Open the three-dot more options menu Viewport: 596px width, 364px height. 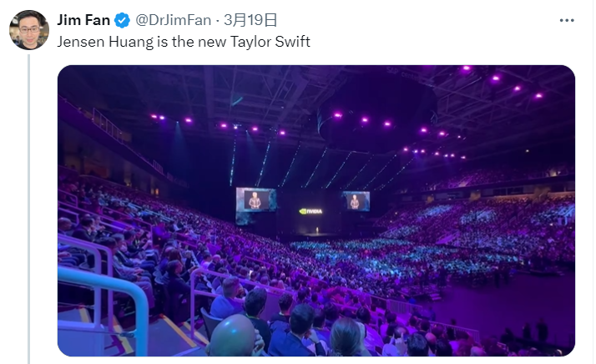click(567, 21)
